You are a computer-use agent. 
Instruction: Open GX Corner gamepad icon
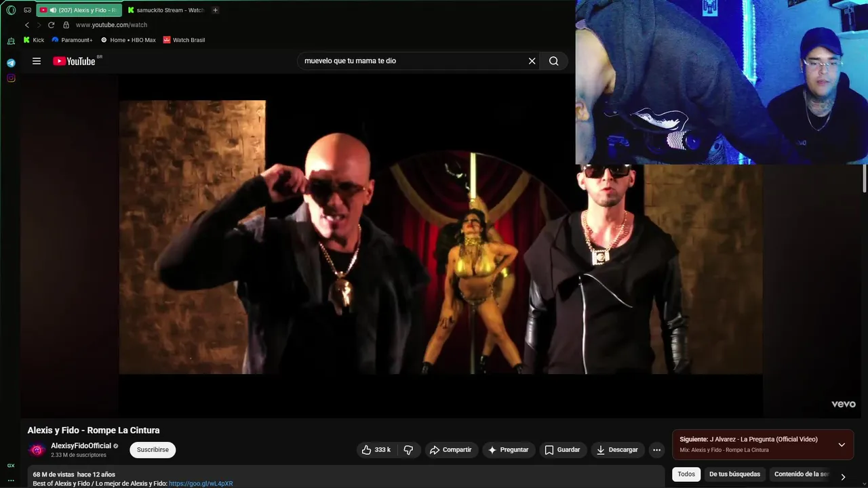click(28, 10)
